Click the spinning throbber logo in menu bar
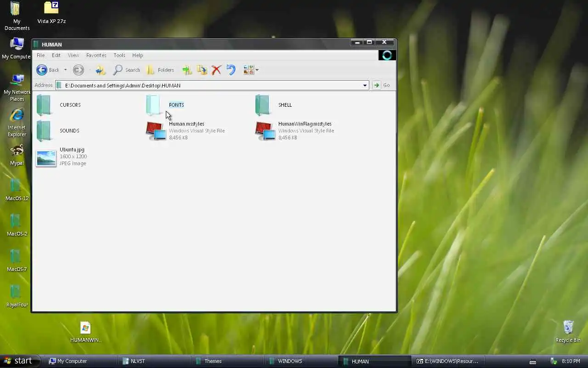588x368 pixels. (387, 55)
